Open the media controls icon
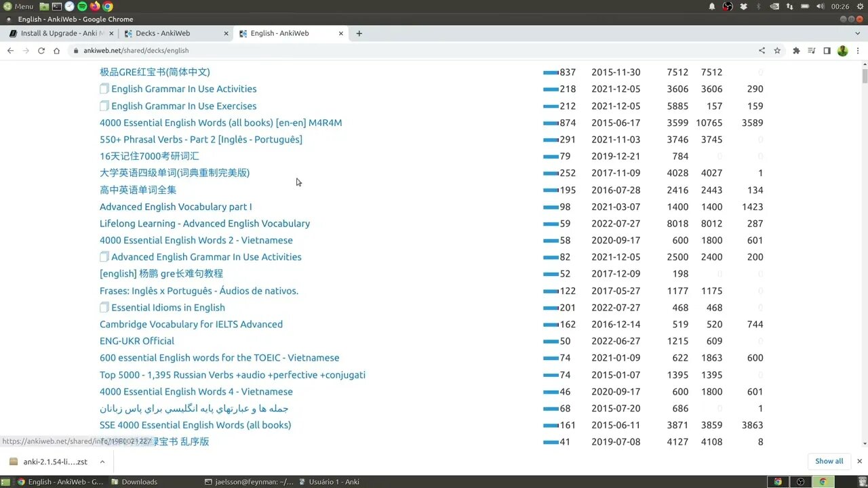 pyautogui.click(x=812, y=51)
